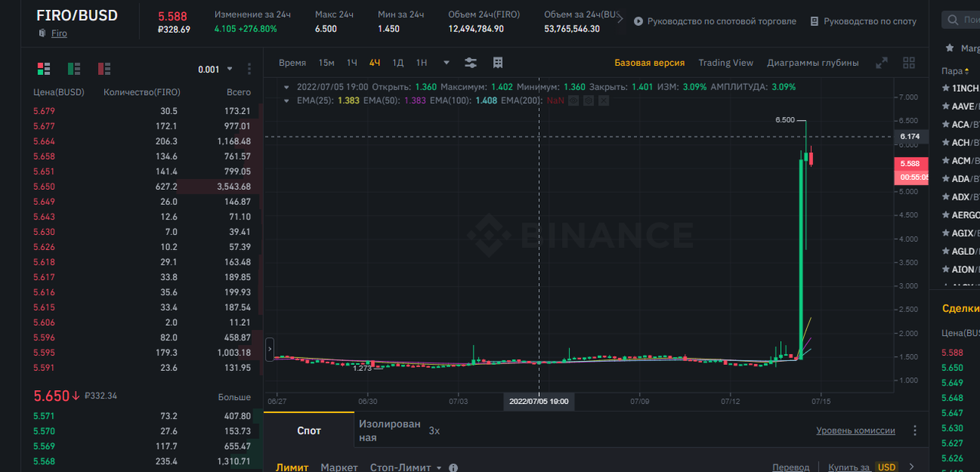Select Изолированная margin tab

[x=390, y=431]
